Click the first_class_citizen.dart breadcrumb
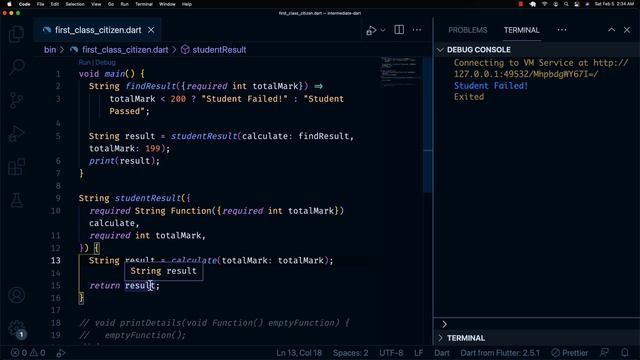Screen dimensions: 640x360 [x=124, y=50]
